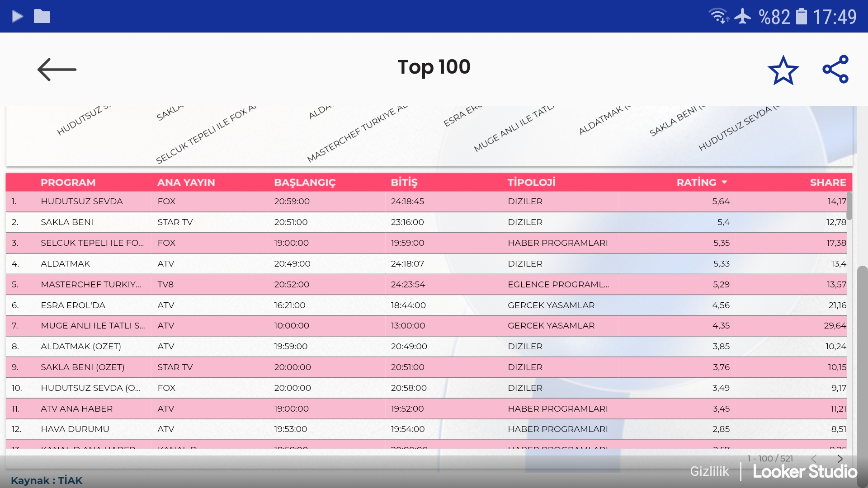Open the Gizlilik privacy link
Image resolution: width=868 pixels, height=488 pixels.
pos(709,471)
